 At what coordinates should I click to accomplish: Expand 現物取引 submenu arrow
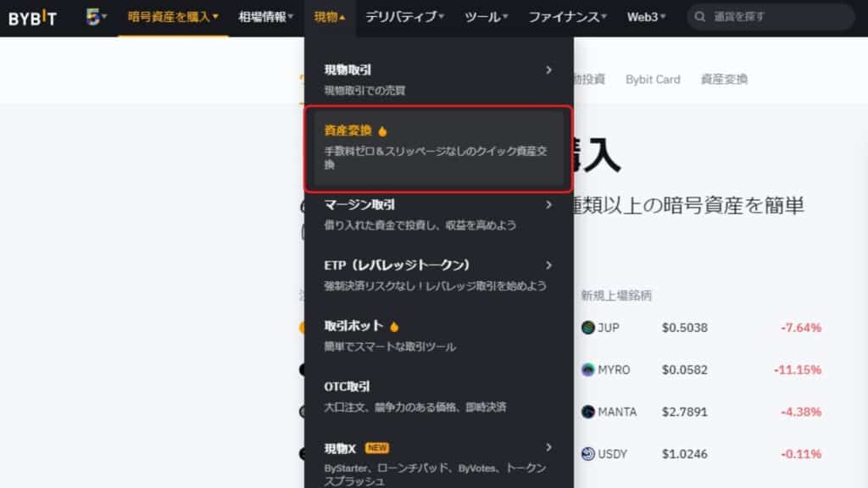click(x=548, y=70)
